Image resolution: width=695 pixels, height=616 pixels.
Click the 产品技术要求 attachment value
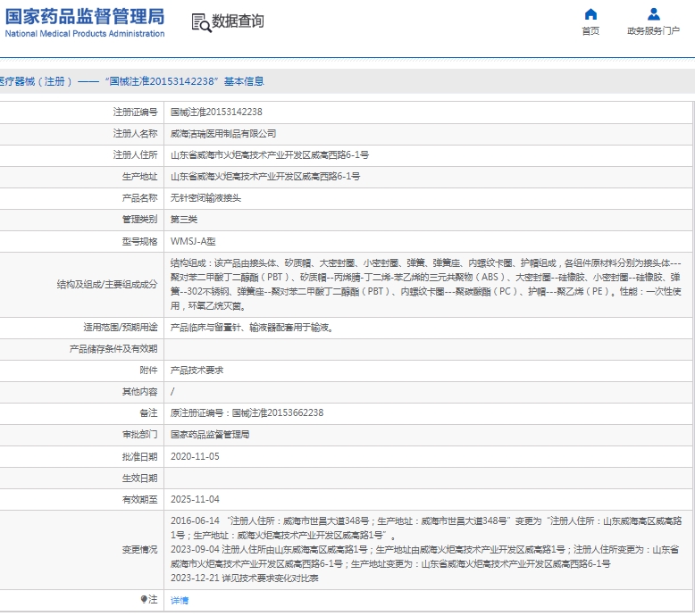click(197, 370)
